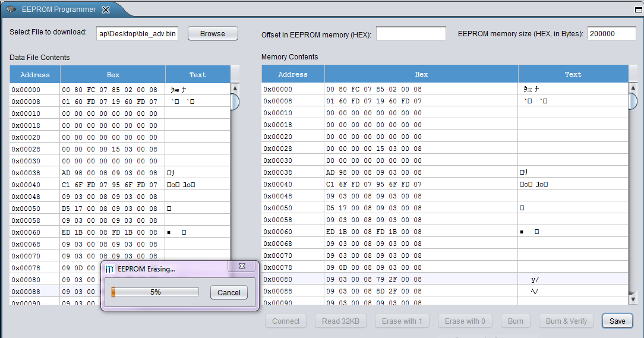Minimize the EEPROM Programmer panel

pyautogui.click(x=639, y=10)
